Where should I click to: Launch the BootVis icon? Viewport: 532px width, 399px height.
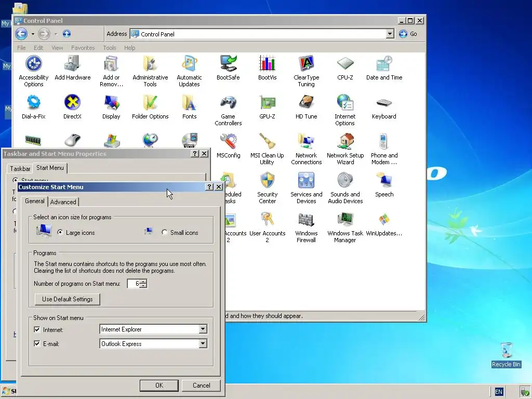267,68
